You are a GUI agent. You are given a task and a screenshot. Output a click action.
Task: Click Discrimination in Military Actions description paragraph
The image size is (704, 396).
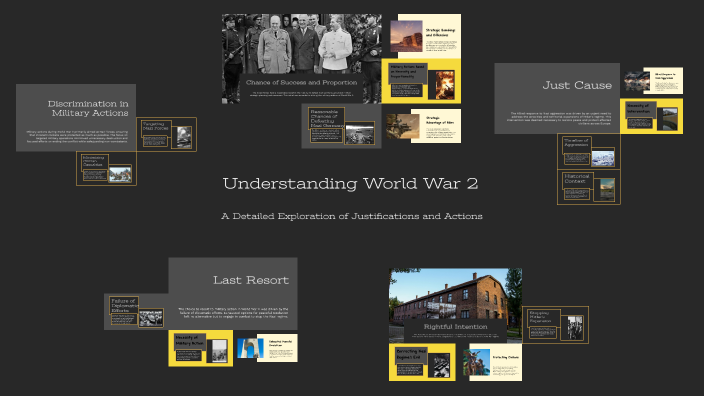pos(77,136)
